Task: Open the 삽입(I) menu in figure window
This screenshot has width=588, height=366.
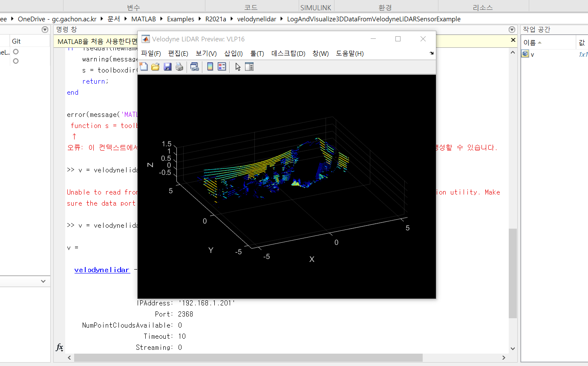Action: click(x=233, y=53)
